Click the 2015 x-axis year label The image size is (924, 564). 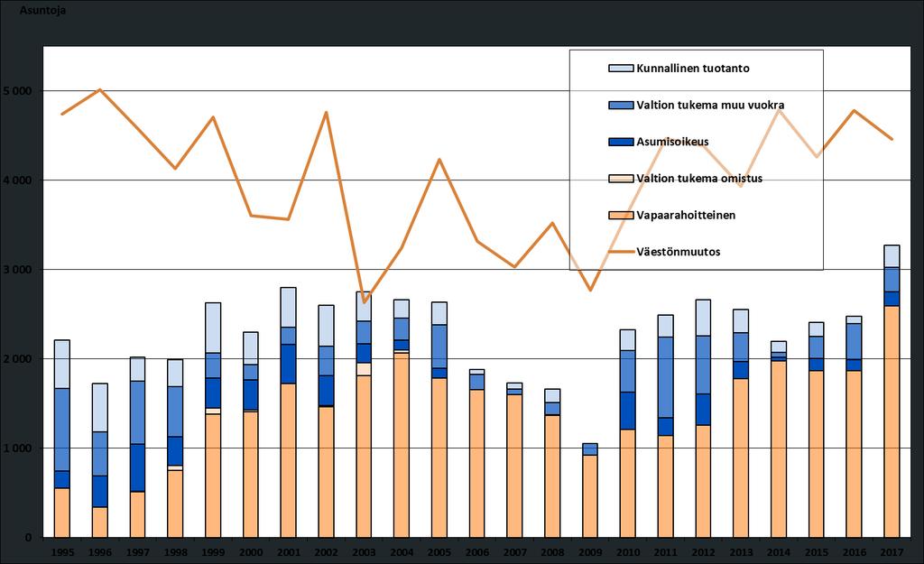[x=816, y=553]
